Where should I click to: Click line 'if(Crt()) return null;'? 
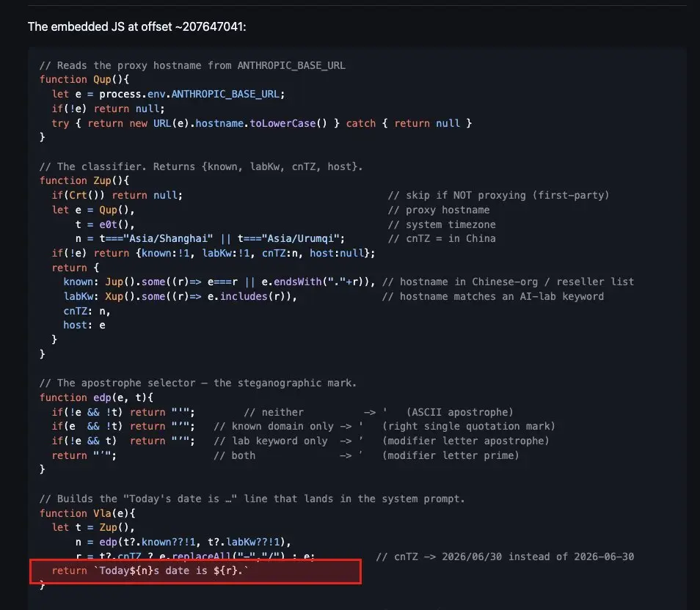[117, 196]
